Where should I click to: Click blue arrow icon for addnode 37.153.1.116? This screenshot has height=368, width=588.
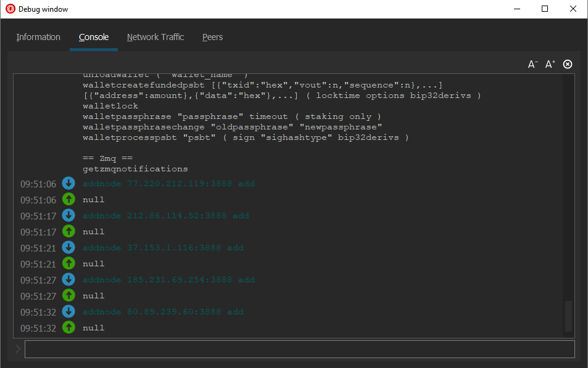[68, 247]
